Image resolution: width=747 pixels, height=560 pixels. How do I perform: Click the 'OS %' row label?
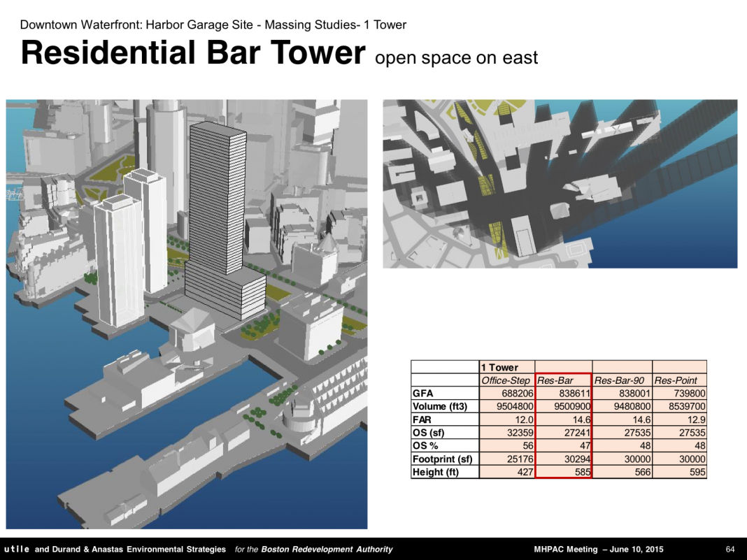point(425,446)
